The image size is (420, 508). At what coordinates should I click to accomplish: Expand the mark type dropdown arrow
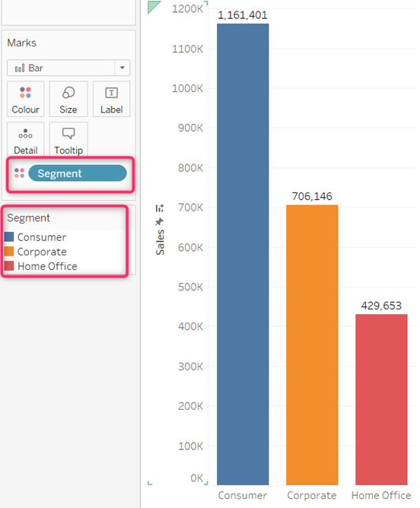click(123, 68)
